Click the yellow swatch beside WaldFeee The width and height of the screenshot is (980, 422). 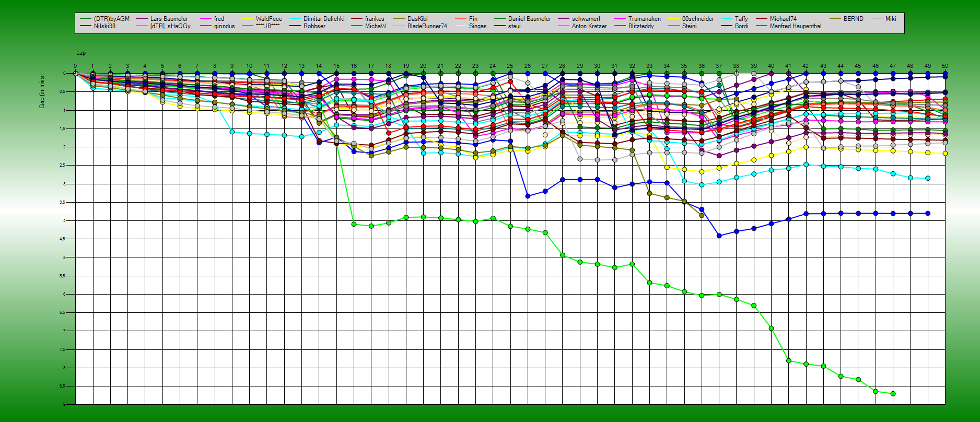pyautogui.click(x=248, y=19)
